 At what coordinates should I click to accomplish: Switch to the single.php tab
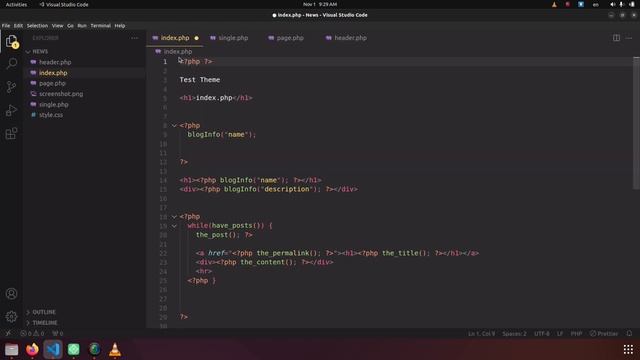(233, 38)
